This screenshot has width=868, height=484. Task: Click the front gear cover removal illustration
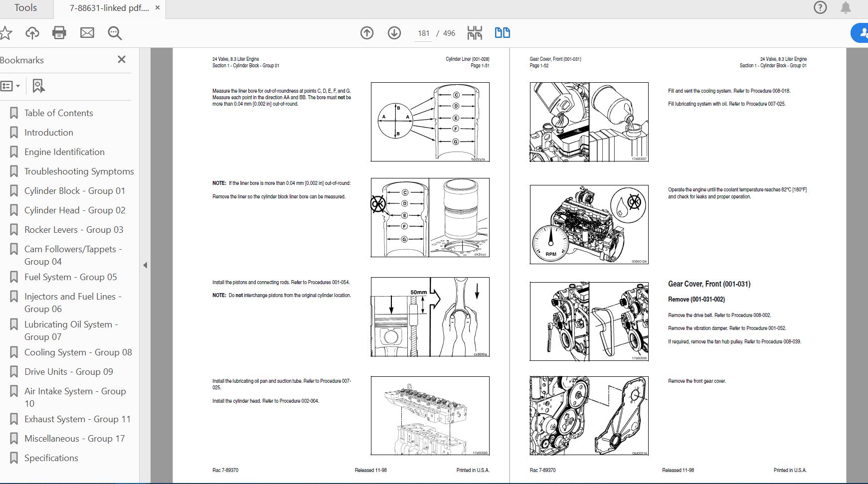589,416
